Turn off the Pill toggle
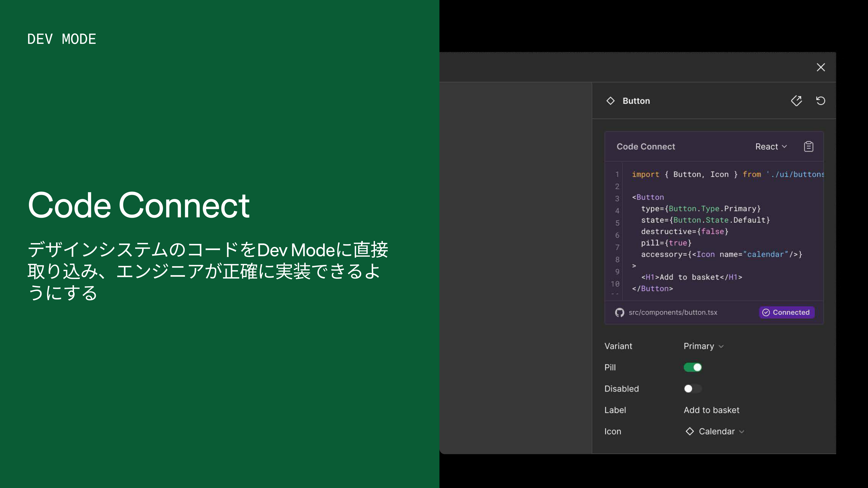 692,367
